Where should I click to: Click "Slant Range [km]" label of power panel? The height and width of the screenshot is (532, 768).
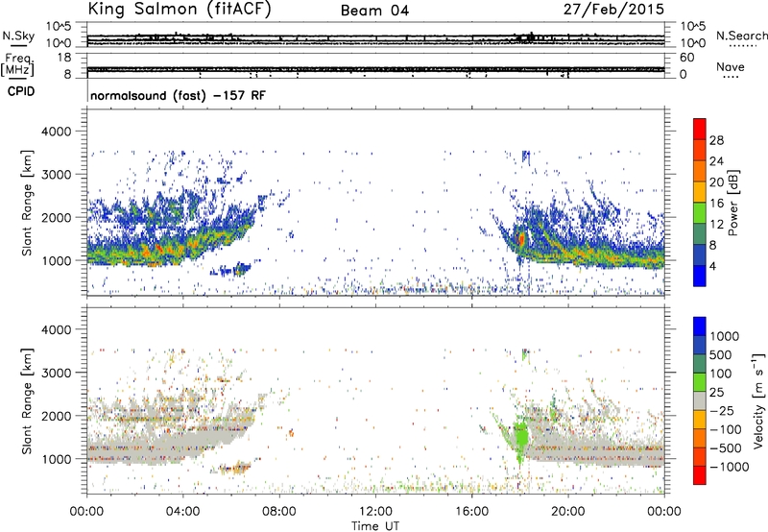27,203
